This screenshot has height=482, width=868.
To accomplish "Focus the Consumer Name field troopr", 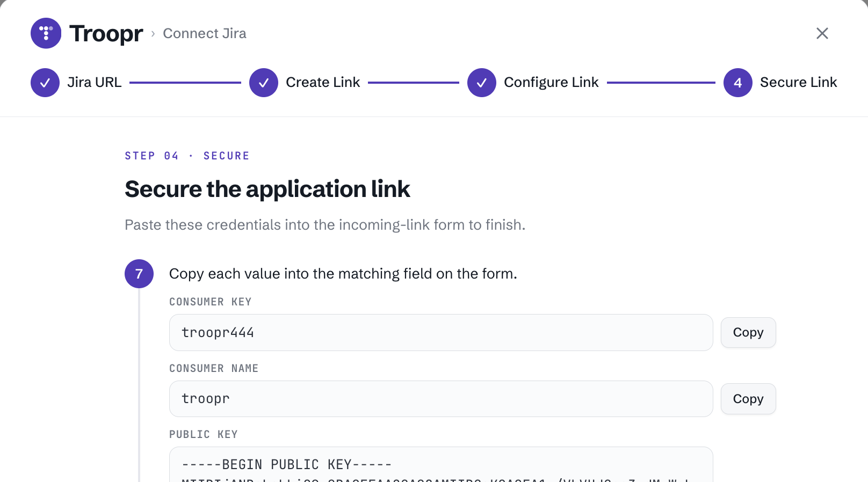I will click(441, 399).
